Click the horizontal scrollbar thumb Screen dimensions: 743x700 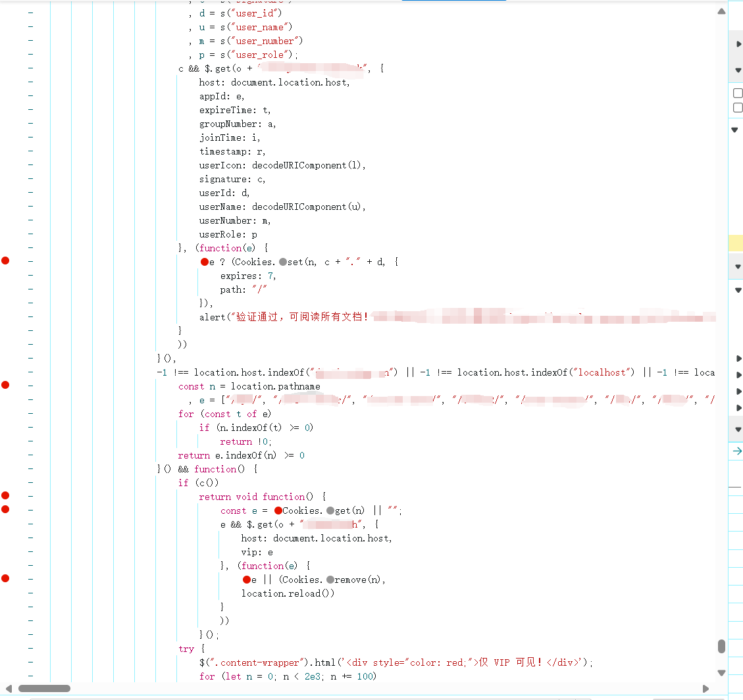point(44,689)
